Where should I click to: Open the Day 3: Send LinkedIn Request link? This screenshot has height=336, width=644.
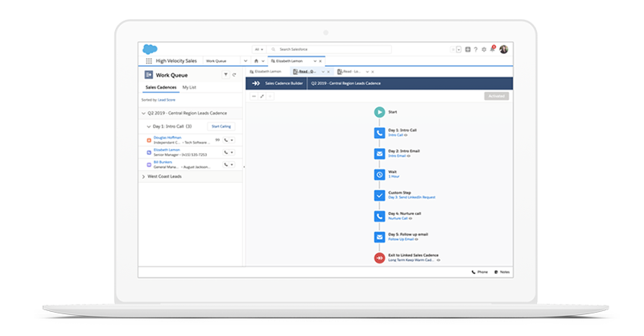411,197
